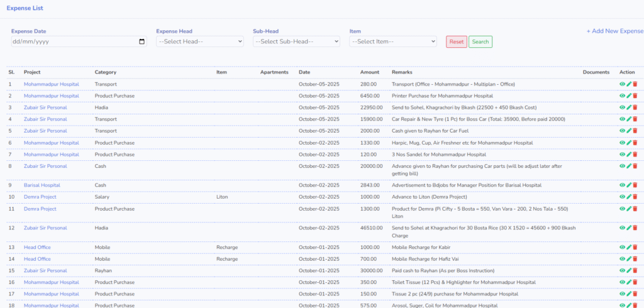The image size is (644, 308).
Task: Select Recharge item in Kabir row
Action: 227,247
